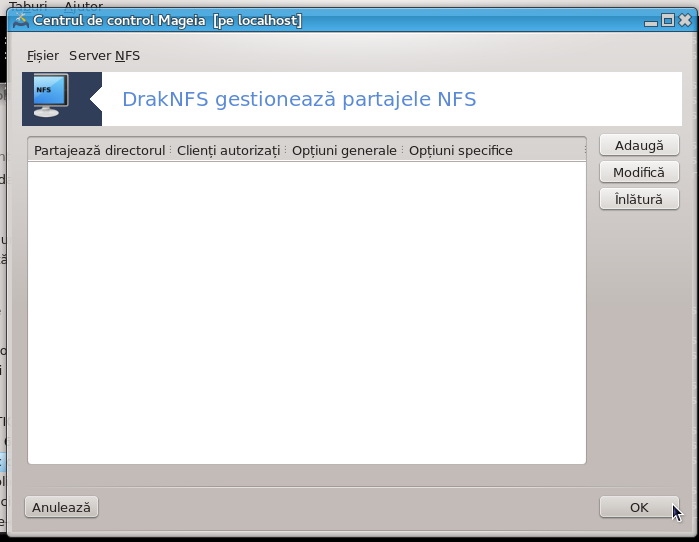
Task: Maximize the Centrul de control Mageia window
Action: (x=668, y=21)
